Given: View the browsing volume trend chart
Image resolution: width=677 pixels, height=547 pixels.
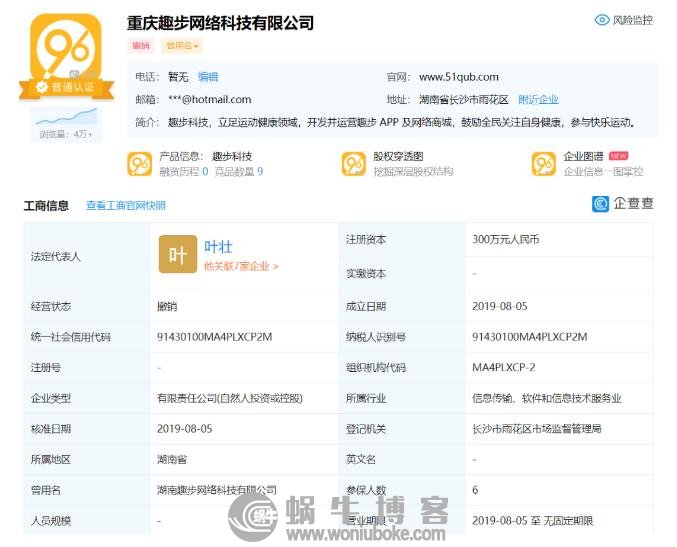Looking at the screenshot, I should tap(66, 116).
